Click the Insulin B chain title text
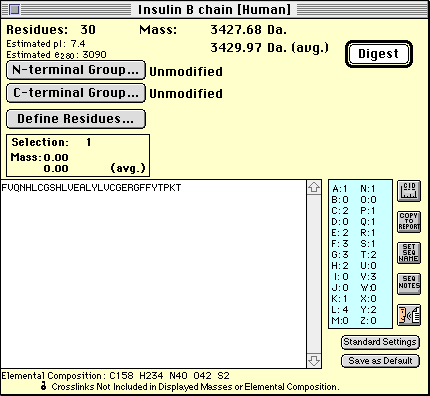This screenshot has height=396, width=430. coord(214,10)
